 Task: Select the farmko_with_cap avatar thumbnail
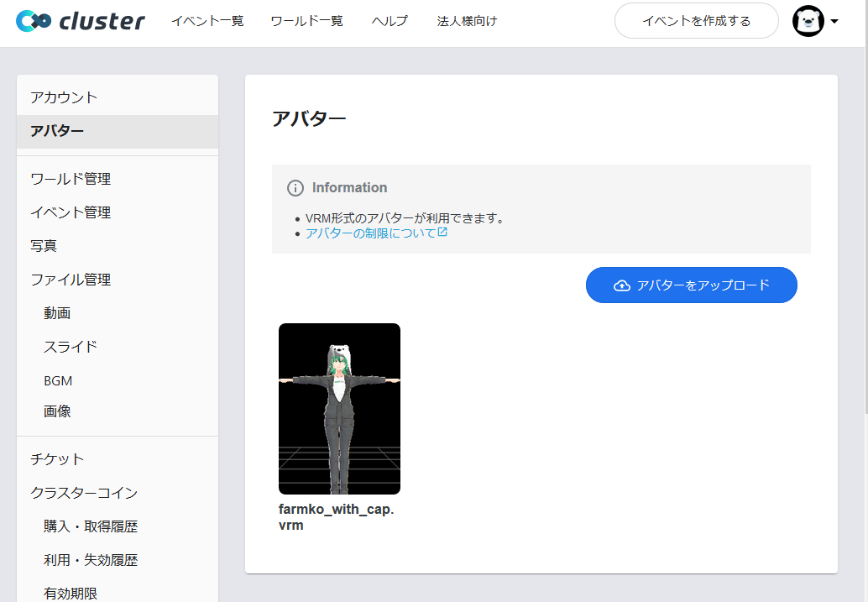pos(339,409)
